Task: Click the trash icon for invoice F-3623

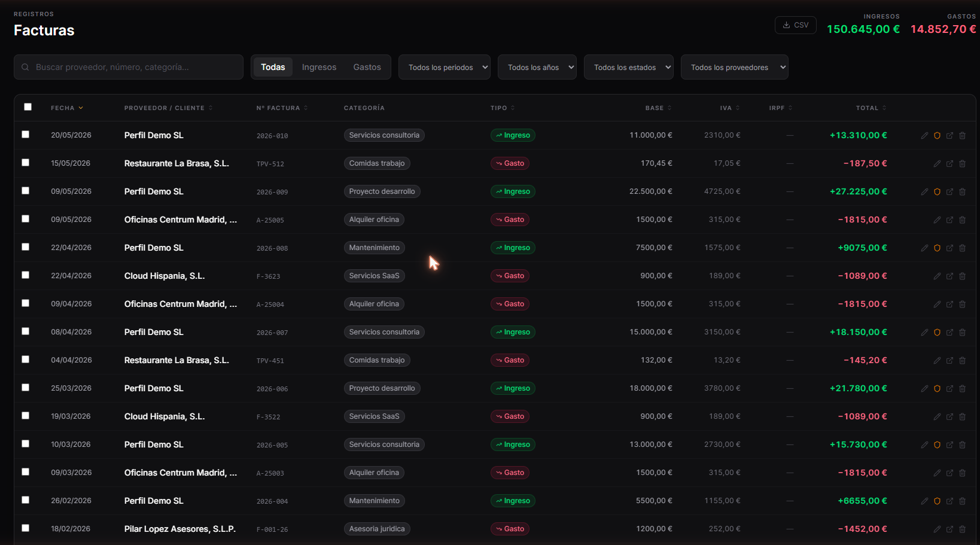Action: (x=962, y=276)
